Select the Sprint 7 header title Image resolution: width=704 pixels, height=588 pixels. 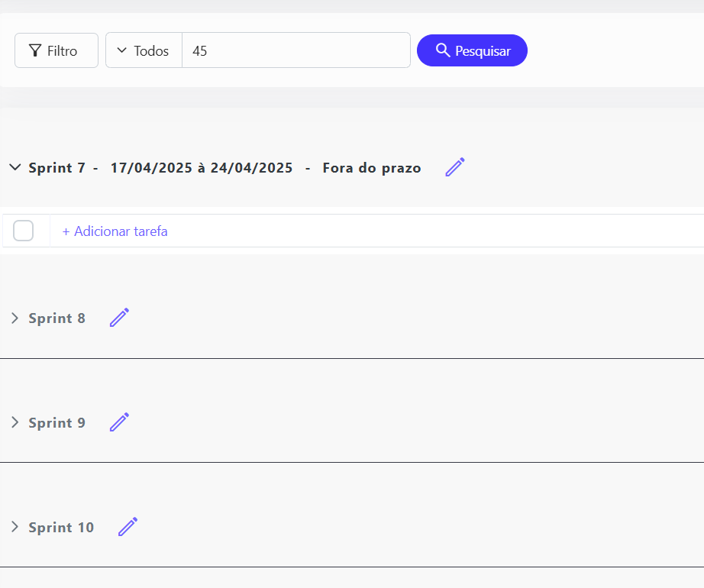pyautogui.click(x=57, y=168)
